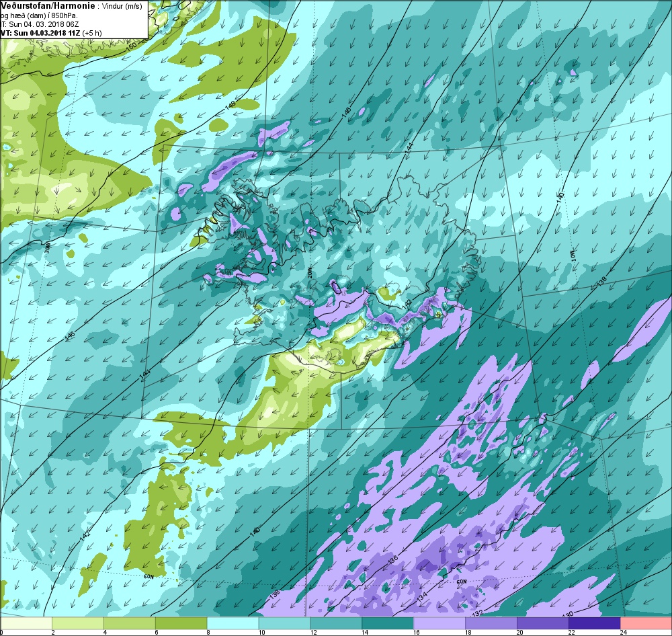Click the '134' contour label
The image size is (672, 636).
click(422, 595)
